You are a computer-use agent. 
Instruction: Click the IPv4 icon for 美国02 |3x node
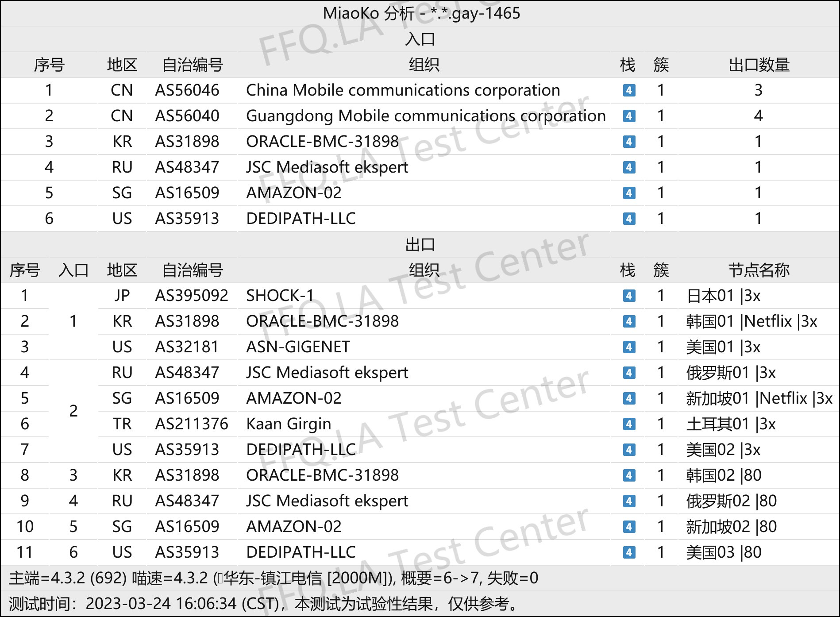point(629,450)
